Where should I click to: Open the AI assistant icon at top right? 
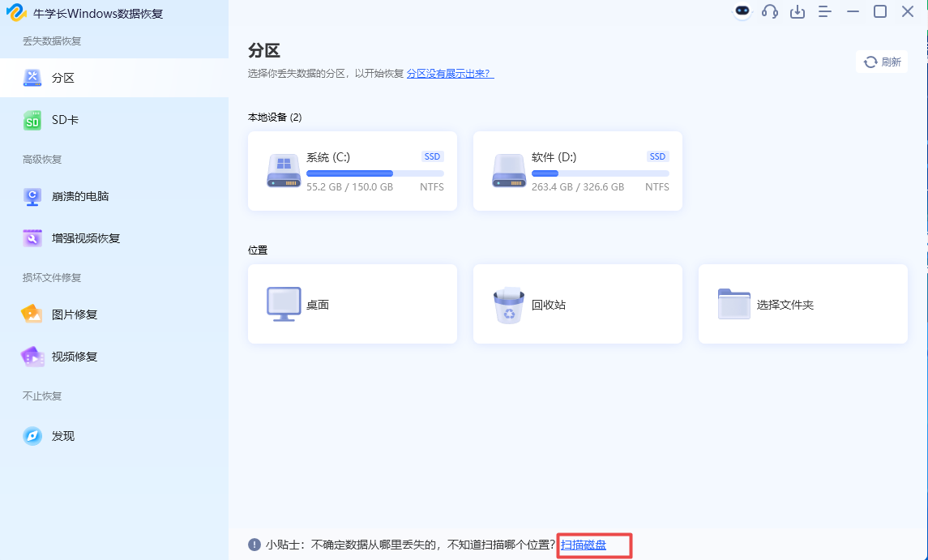tap(742, 12)
